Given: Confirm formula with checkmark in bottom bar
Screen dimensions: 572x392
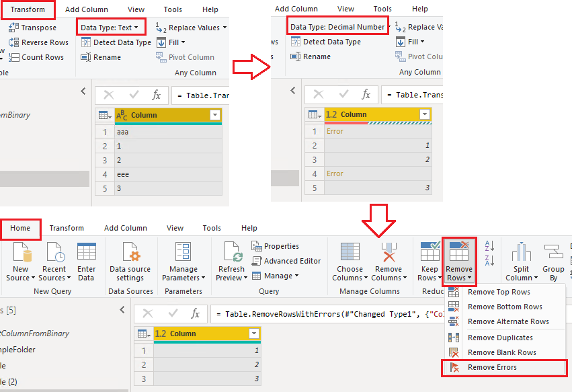Looking at the screenshot, I should 173,313.
